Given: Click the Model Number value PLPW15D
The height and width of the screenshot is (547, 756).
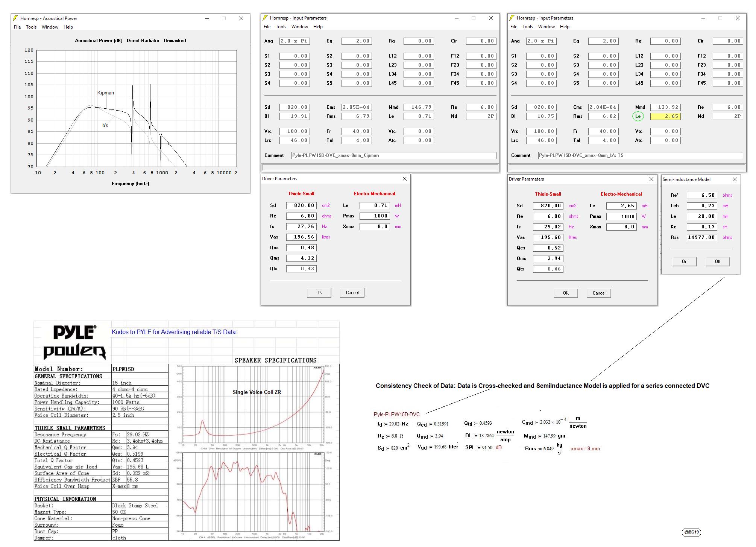Looking at the screenshot, I should (123, 369).
